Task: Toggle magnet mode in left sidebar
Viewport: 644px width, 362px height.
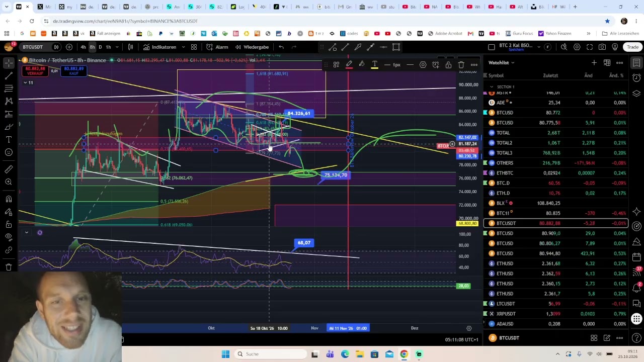Action: (x=9, y=199)
